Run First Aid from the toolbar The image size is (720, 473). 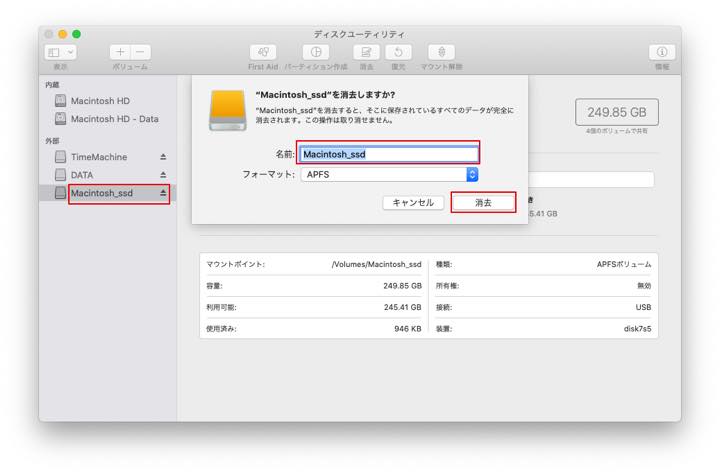(263, 52)
